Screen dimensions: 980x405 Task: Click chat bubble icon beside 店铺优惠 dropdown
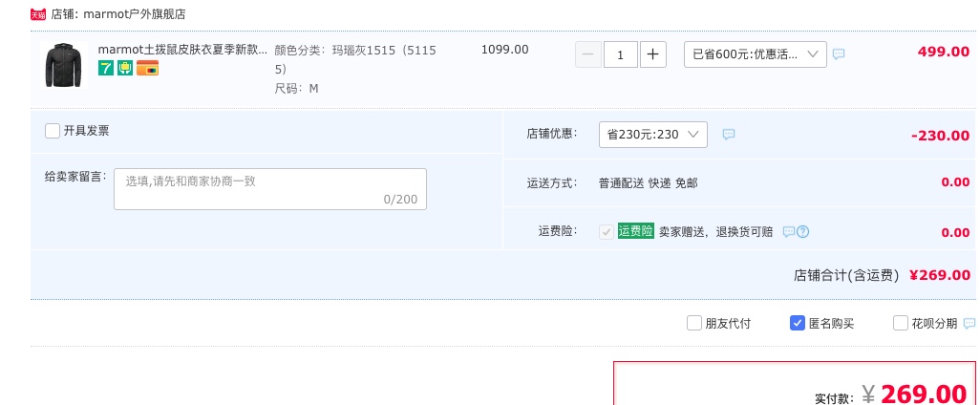pos(729,135)
